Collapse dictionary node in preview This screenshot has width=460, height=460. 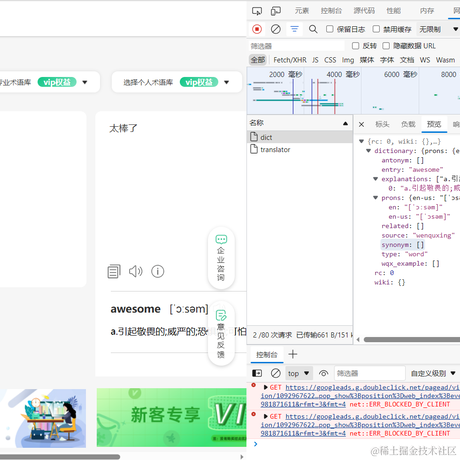(368, 151)
